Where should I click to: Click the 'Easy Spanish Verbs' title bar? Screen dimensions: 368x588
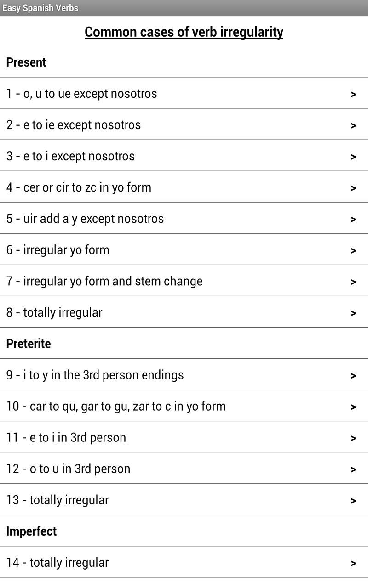pos(40,8)
